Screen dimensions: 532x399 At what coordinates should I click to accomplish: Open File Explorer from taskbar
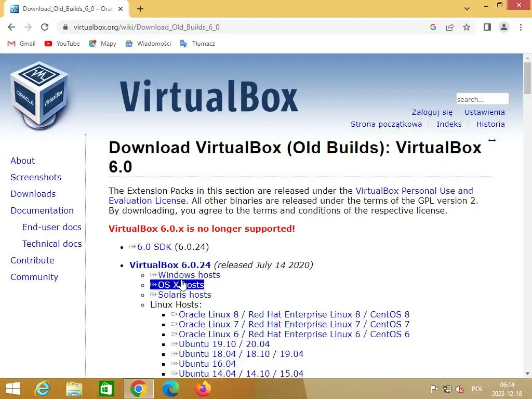click(x=74, y=389)
